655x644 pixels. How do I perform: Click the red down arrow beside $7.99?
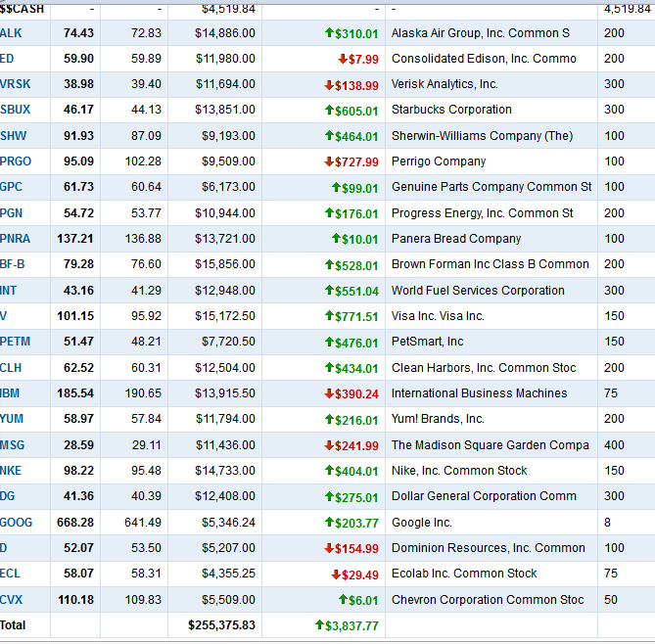pyautogui.click(x=343, y=59)
